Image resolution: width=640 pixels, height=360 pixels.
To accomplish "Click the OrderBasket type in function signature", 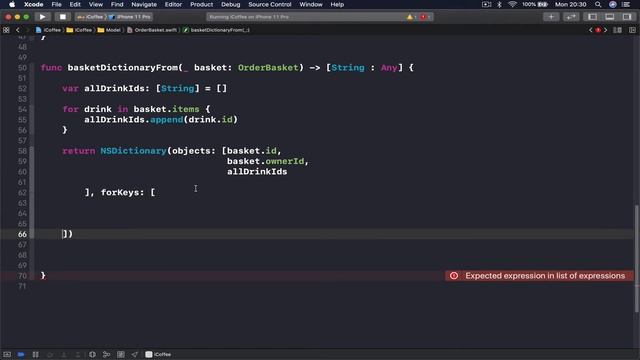I will tap(268, 68).
